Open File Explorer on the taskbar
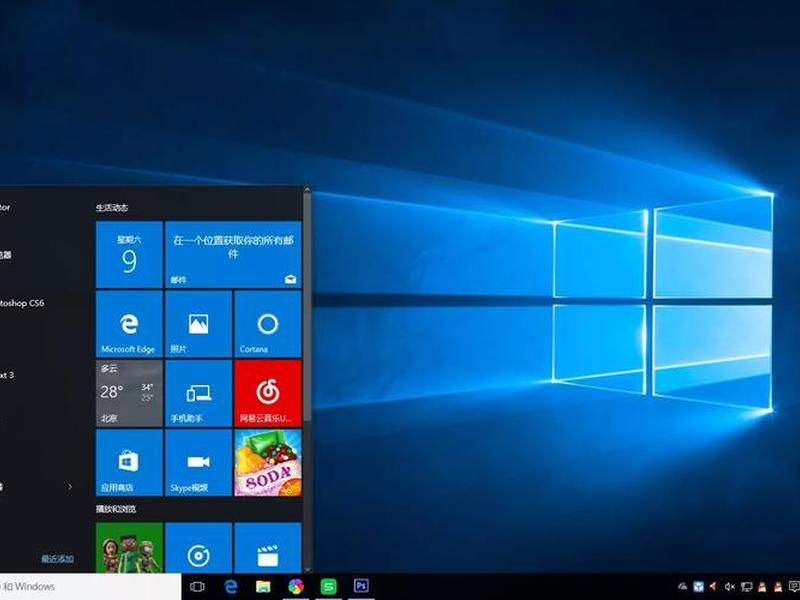 263,587
